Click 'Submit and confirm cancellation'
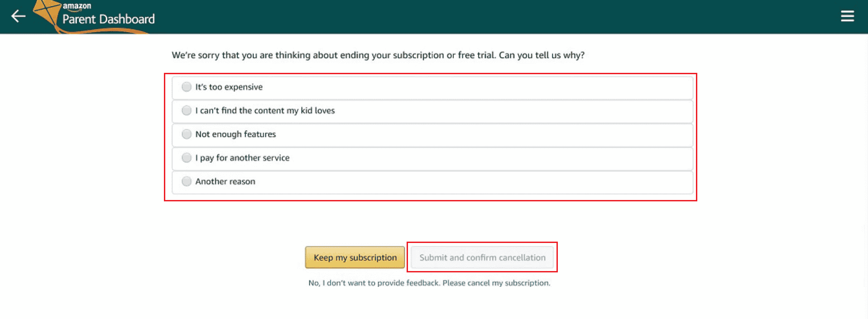 482,257
